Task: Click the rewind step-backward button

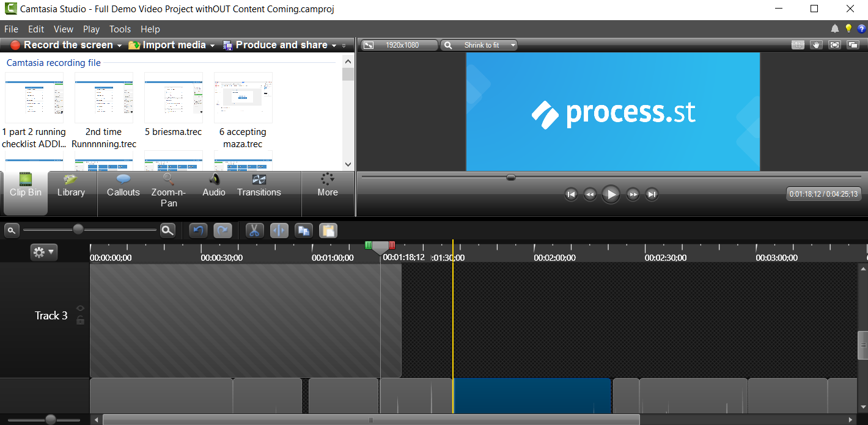Action: click(x=589, y=194)
